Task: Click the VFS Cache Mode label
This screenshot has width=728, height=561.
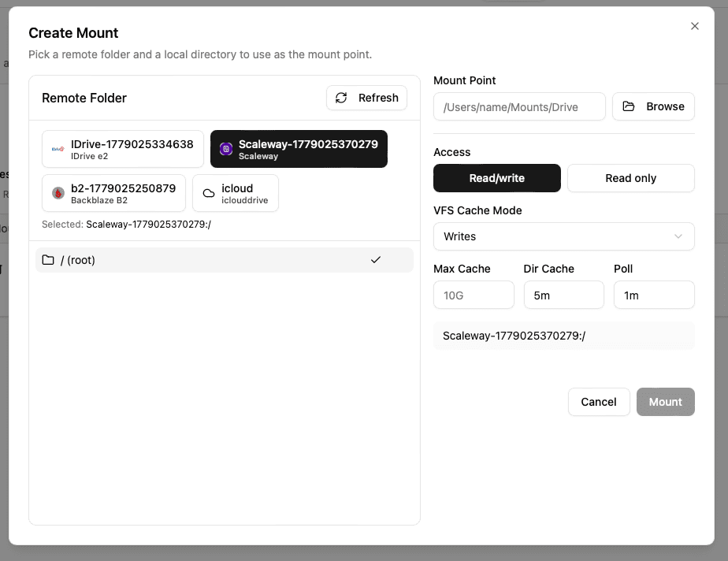Action: click(x=477, y=210)
